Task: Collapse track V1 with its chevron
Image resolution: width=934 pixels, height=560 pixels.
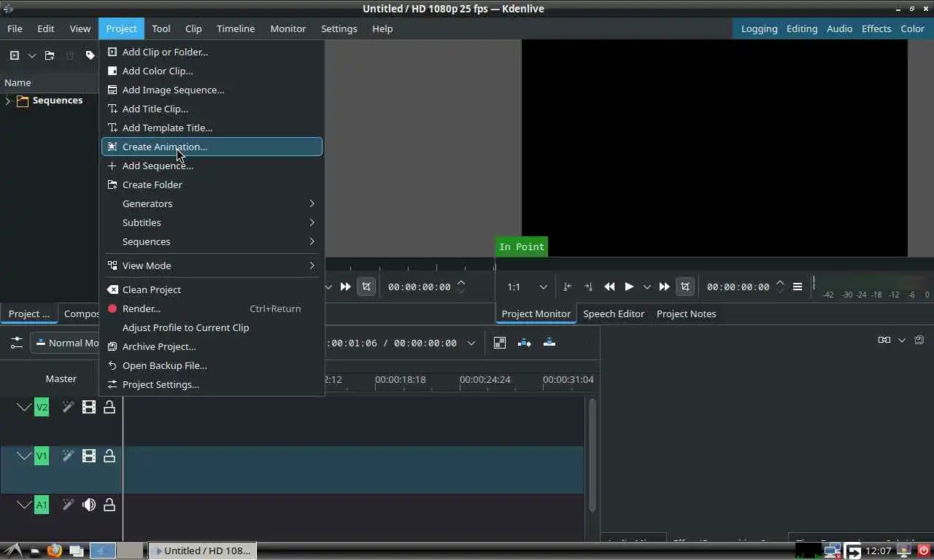Action: (x=24, y=456)
